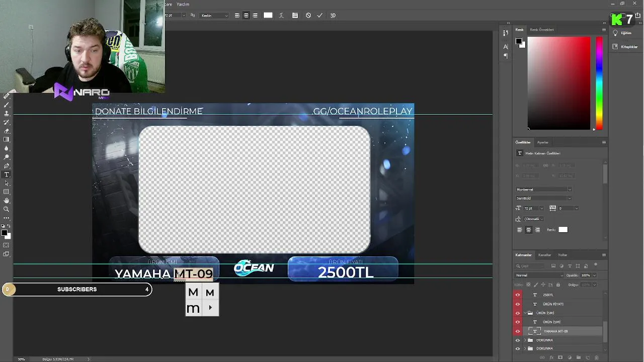Viewport: 644px width, 362px height.
Task: Expand the first DOKUNMA group
Action: click(x=525, y=340)
